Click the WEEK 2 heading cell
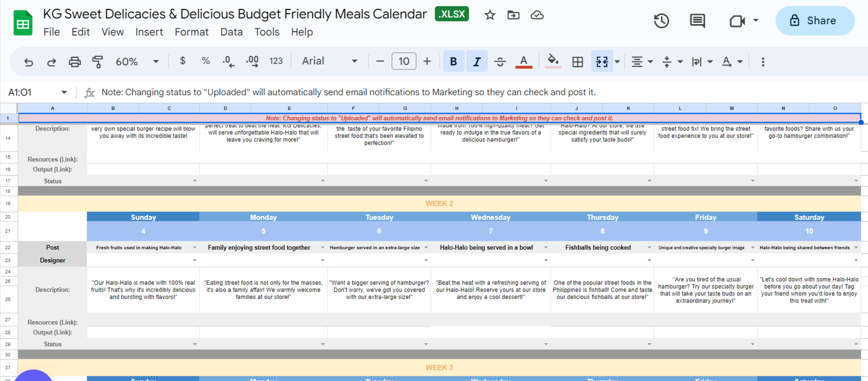 (439, 203)
